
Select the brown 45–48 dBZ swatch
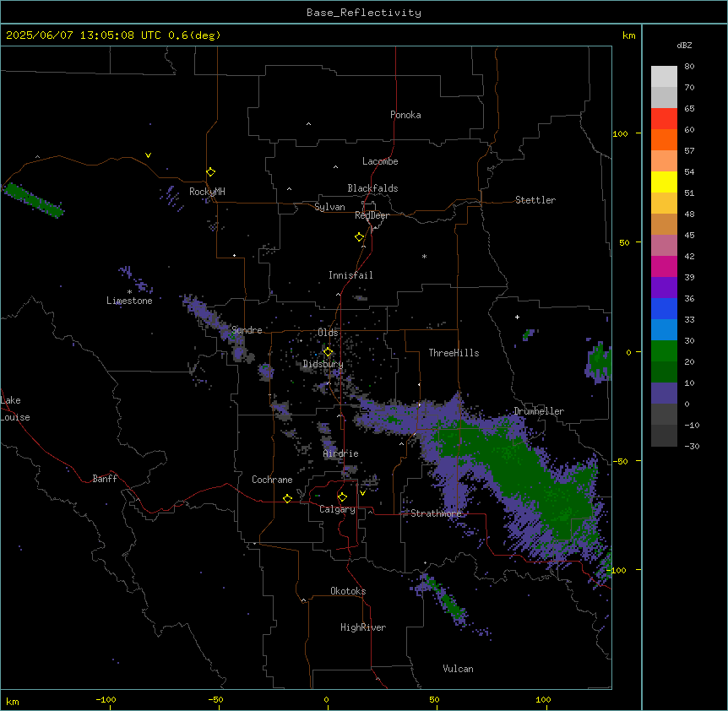coord(664,224)
